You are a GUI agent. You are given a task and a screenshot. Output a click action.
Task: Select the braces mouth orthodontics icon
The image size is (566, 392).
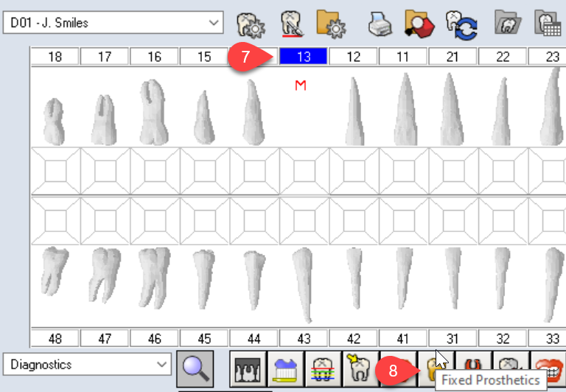click(548, 369)
